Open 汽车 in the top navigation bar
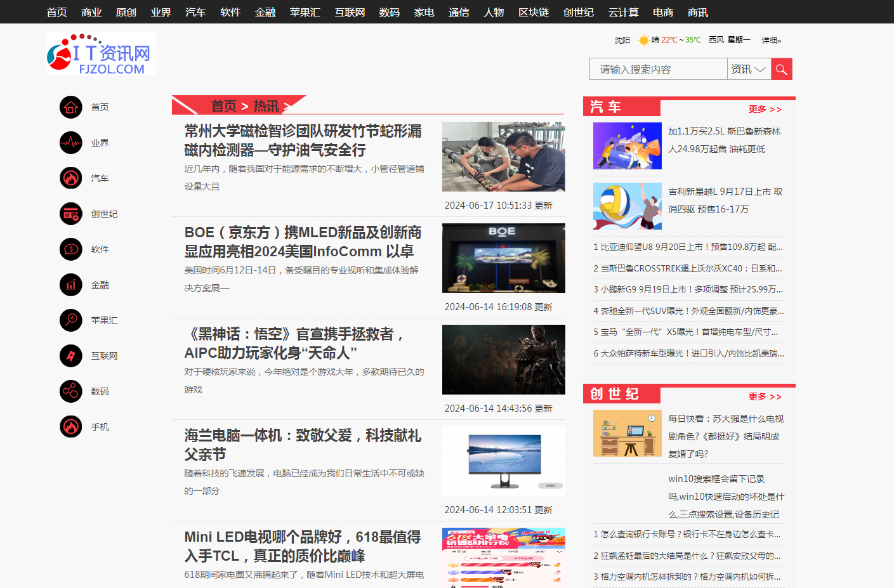 click(x=195, y=12)
